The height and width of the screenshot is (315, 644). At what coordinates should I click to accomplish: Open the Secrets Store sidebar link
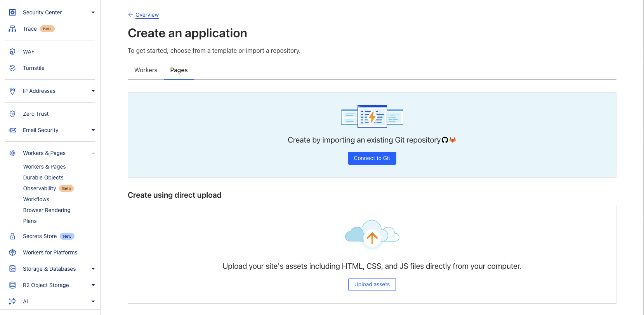click(x=40, y=236)
